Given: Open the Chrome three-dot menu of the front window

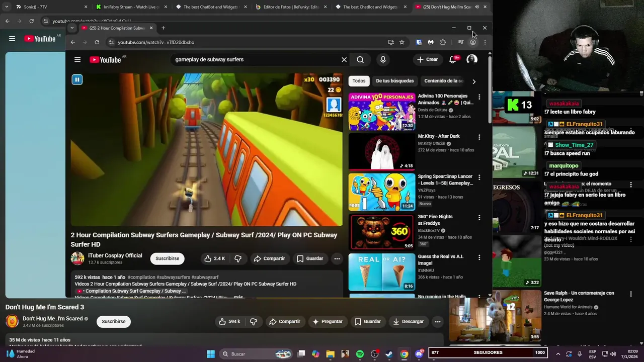Looking at the screenshot, I should pos(485,42).
